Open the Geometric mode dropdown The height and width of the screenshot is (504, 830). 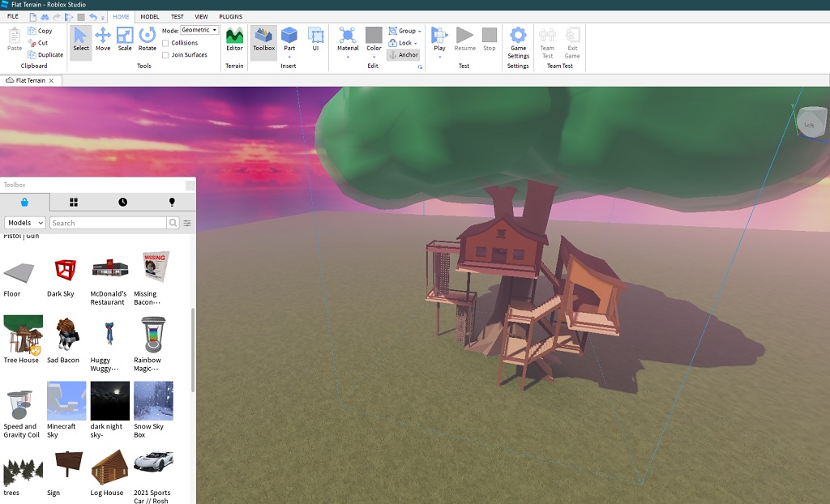click(x=199, y=30)
